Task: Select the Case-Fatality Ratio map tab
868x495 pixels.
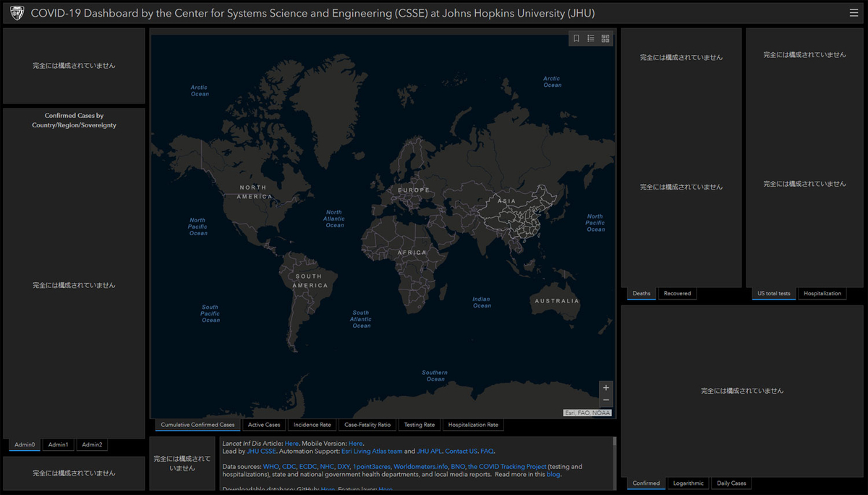Action: pyautogui.click(x=367, y=425)
